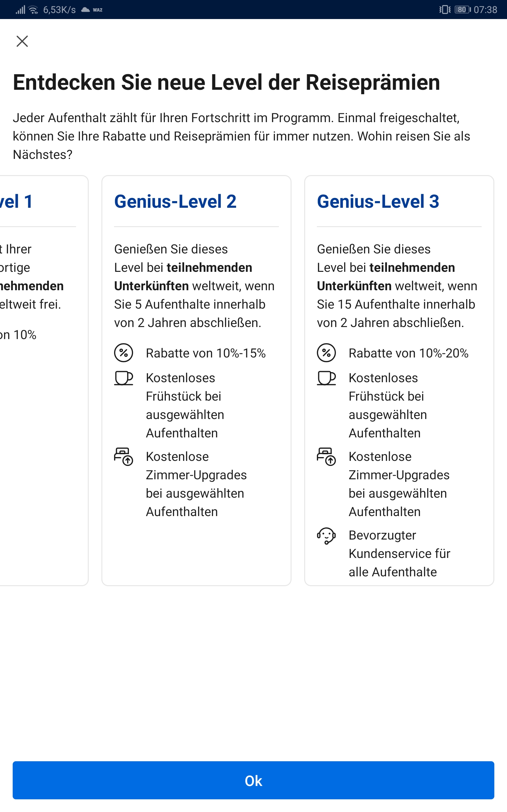Viewport: 507px width, 812px height.
Task: Tap "Bevorzugter Kundenservice für alle Aufenthalte" text
Action: [x=399, y=553]
